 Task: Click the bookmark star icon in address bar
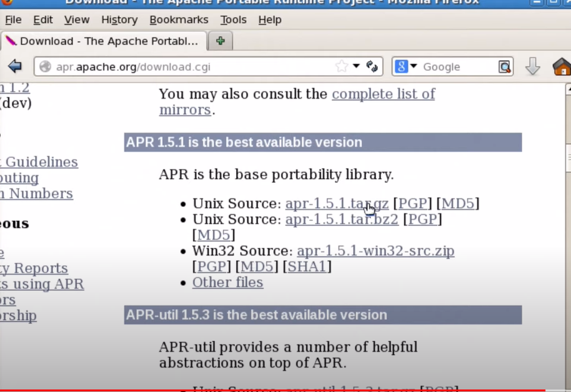point(342,66)
